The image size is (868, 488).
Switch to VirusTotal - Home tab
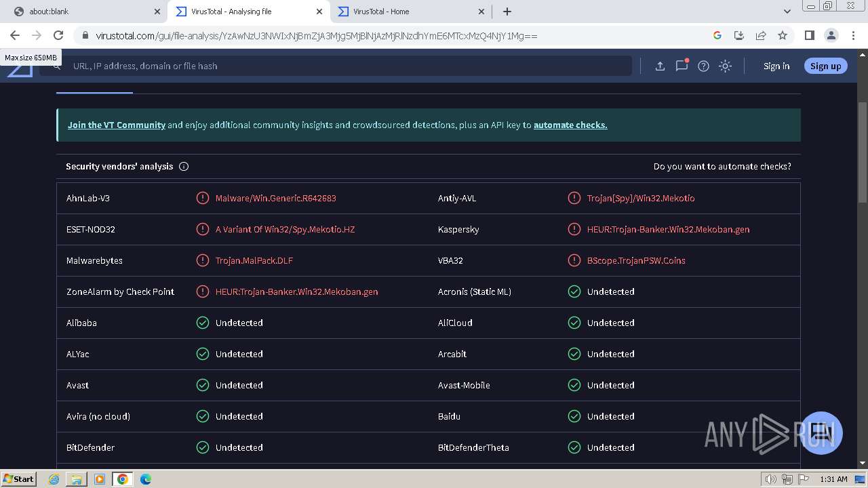(x=412, y=12)
